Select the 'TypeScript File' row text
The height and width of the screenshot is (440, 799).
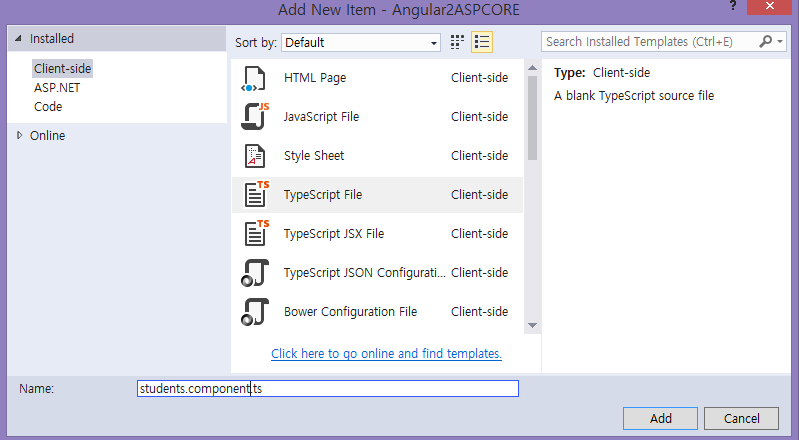click(323, 195)
